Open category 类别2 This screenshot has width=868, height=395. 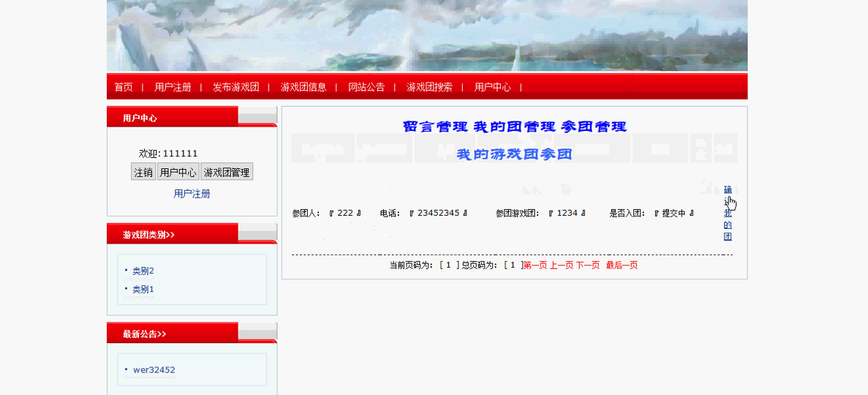point(143,271)
